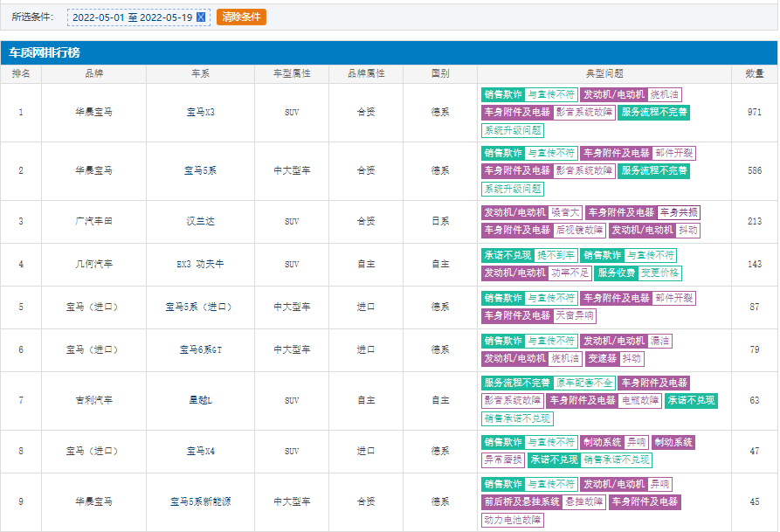Screen dimensions: 780x532
Task: Click the 国别 column header
Action: (x=440, y=73)
